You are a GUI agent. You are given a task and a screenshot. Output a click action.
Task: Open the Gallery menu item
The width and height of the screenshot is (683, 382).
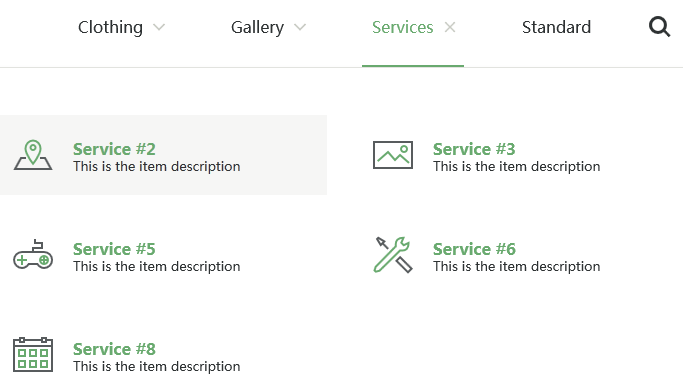[257, 27]
